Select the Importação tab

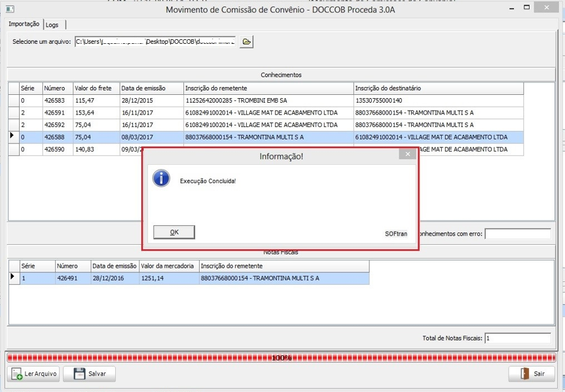(x=24, y=24)
